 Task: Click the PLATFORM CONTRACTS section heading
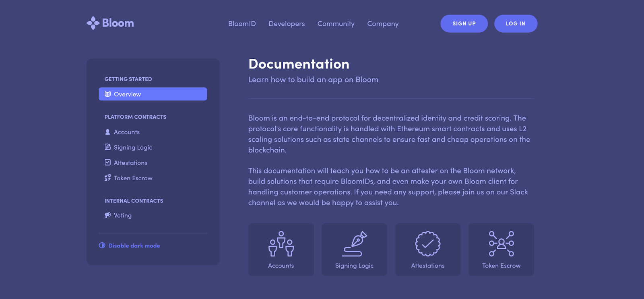pyautogui.click(x=135, y=117)
